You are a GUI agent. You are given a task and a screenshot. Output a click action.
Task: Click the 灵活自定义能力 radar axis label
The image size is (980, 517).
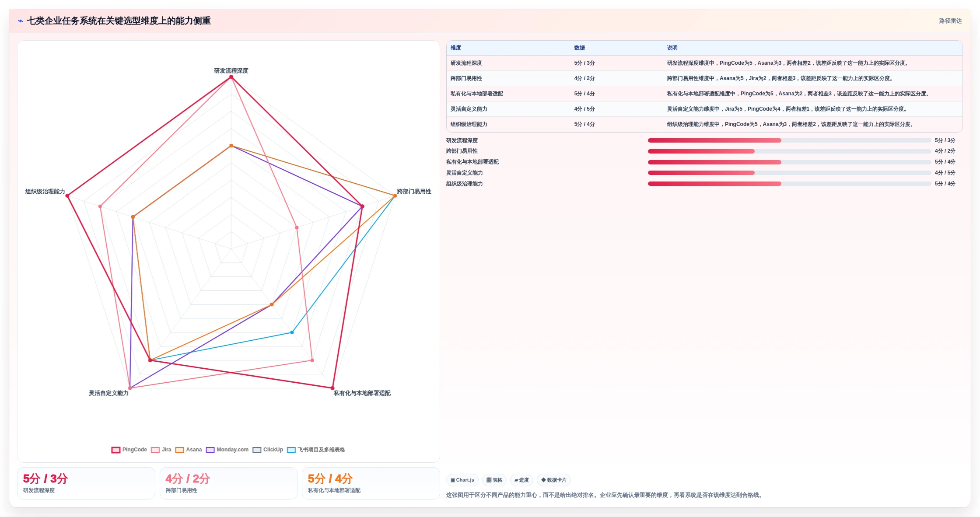(108, 393)
